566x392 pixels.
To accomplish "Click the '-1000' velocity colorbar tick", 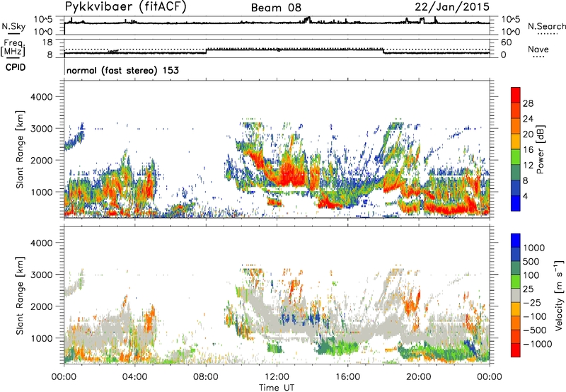I will [538, 344].
